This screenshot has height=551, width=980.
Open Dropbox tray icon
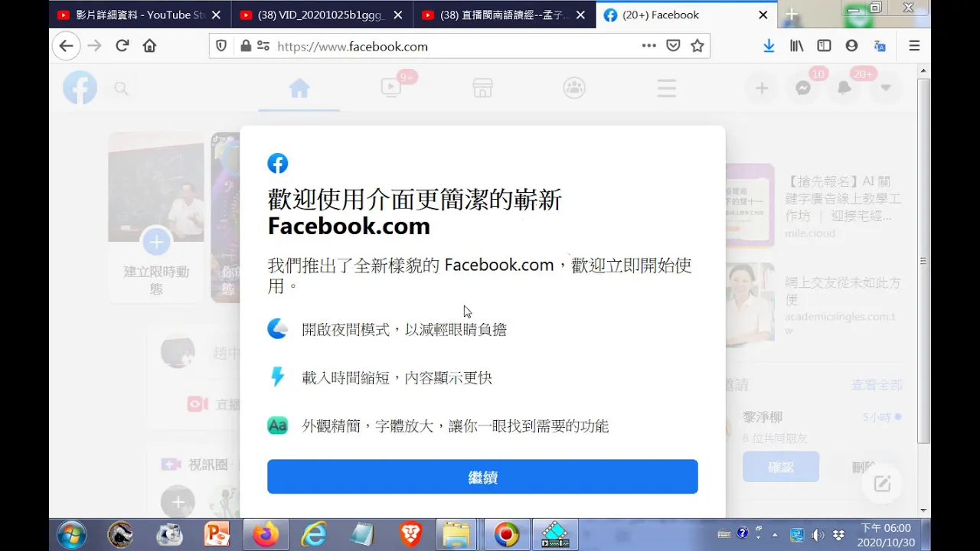[x=838, y=534]
